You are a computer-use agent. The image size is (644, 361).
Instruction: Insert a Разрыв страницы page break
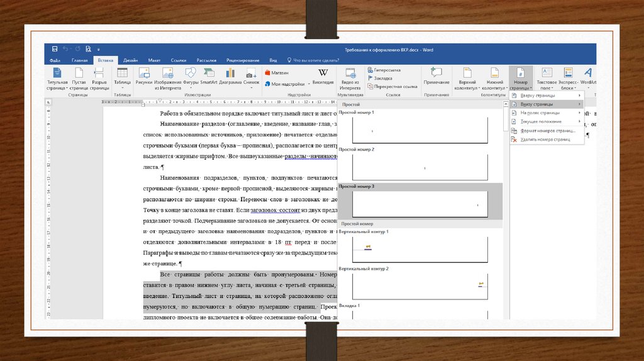[99, 79]
